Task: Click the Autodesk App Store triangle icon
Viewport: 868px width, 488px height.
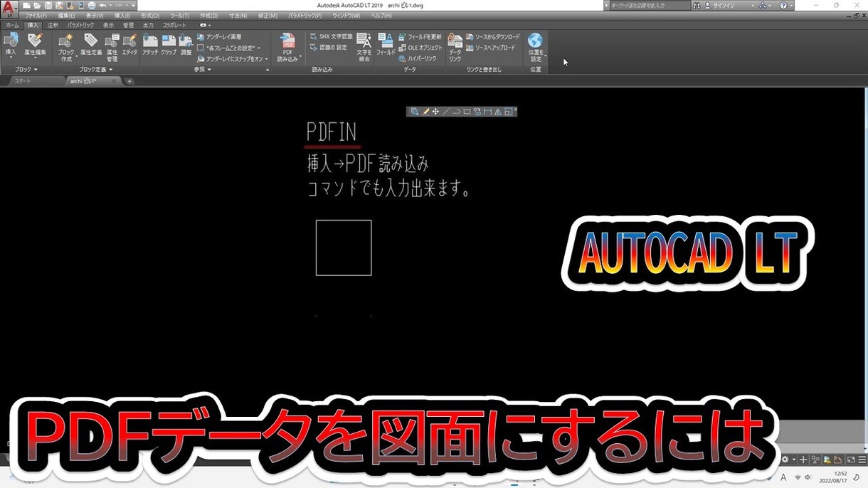Action: [x=762, y=5]
